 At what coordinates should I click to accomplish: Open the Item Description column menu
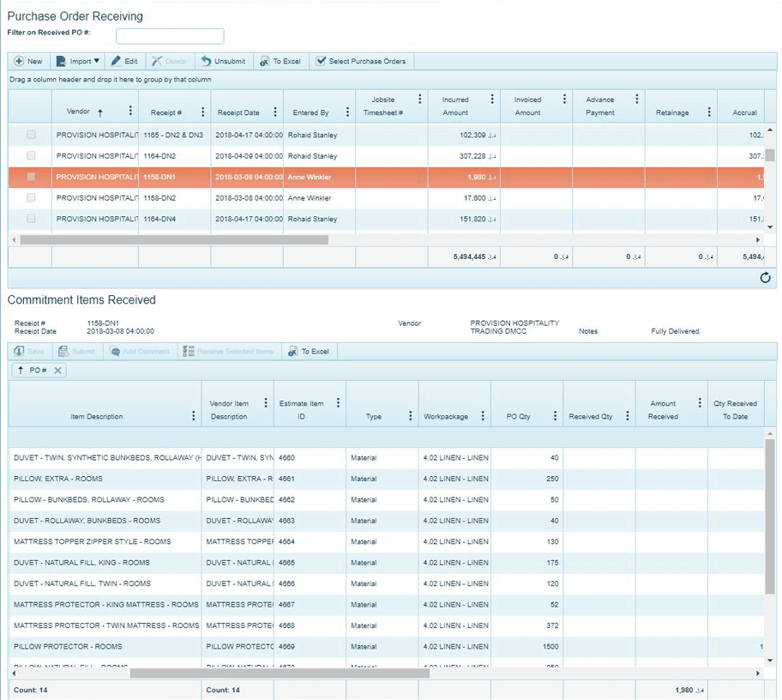point(193,416)
